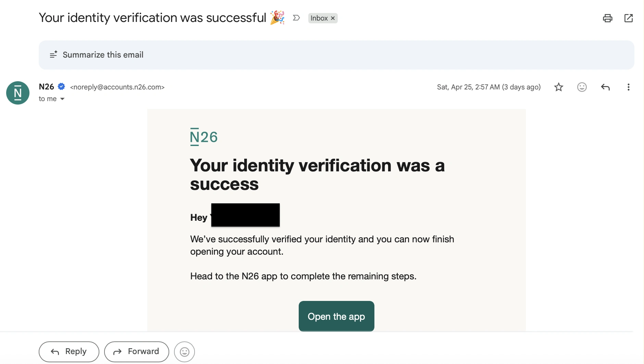Click the noreply@accounts.n26.com sender address
This screenshot has height=364, width=644.
(x=117, y=87)
